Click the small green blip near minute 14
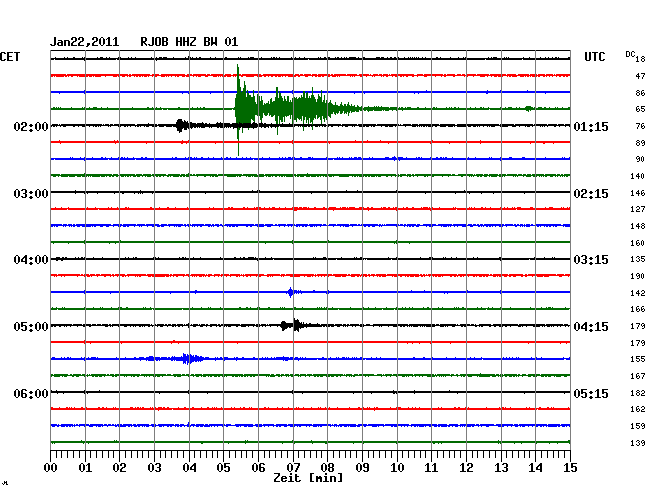 coord(529,109)
